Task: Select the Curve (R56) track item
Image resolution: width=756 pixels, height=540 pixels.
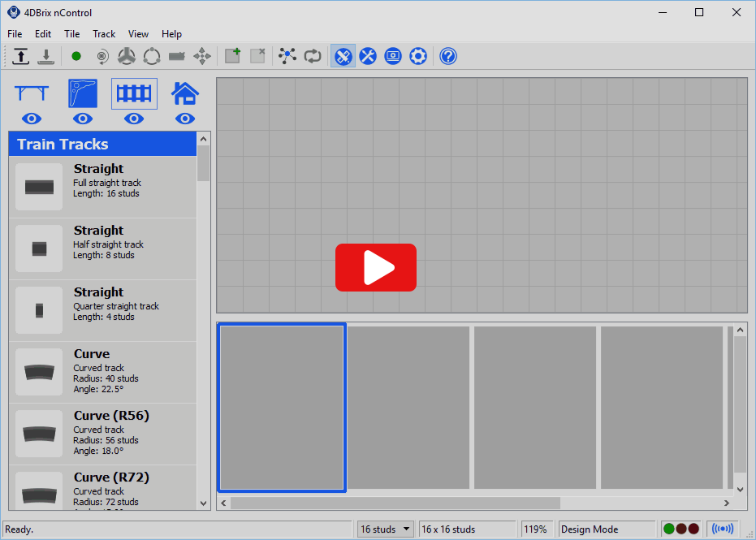Action: coord(102,434)
